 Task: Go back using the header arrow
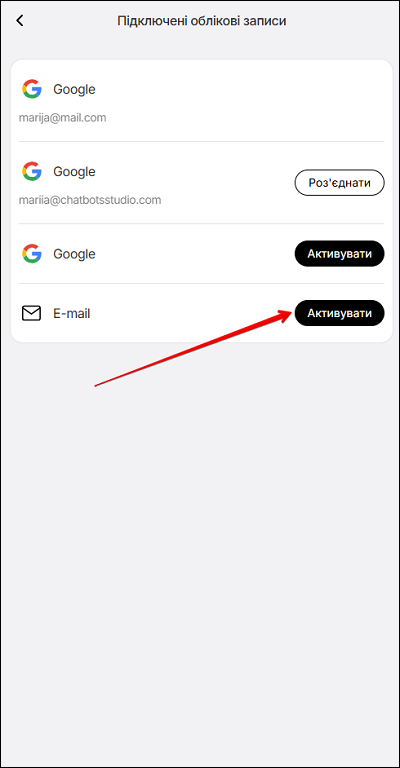click(x=20, y=21)
